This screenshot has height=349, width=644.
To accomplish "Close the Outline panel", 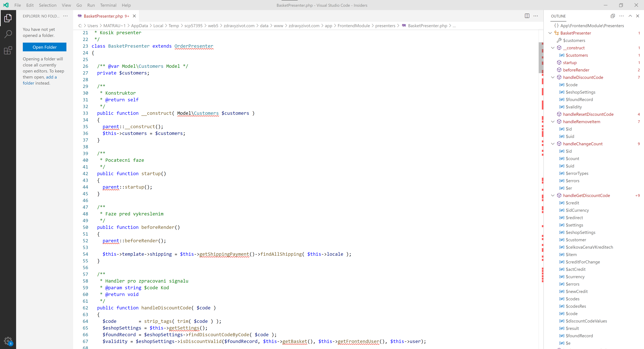I will pos(638,16).
